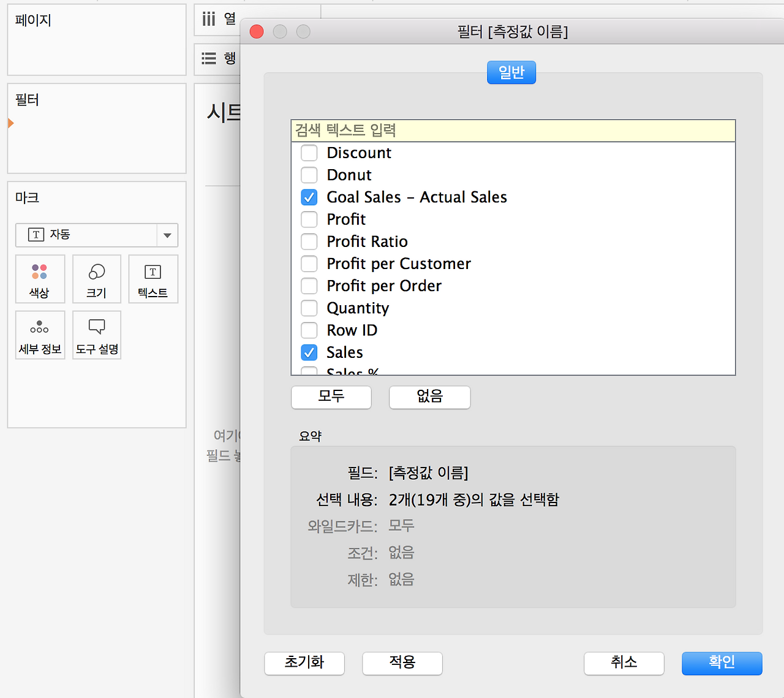784x698 pixels.
Task: Click the 'Goal Sales – Actual Sales' label
Action: click(x=417, y=197)
